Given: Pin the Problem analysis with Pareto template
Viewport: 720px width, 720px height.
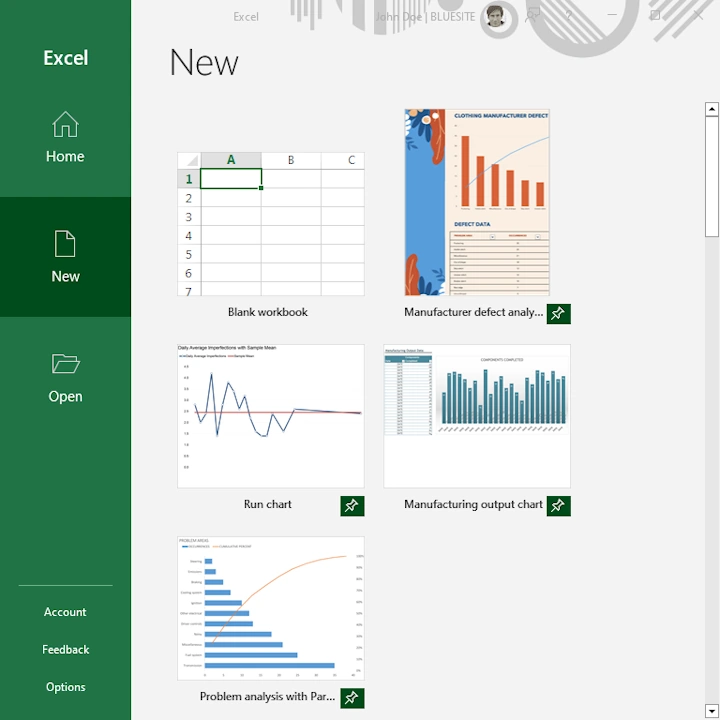Looking at the screenshot, I should click(352, 698).
